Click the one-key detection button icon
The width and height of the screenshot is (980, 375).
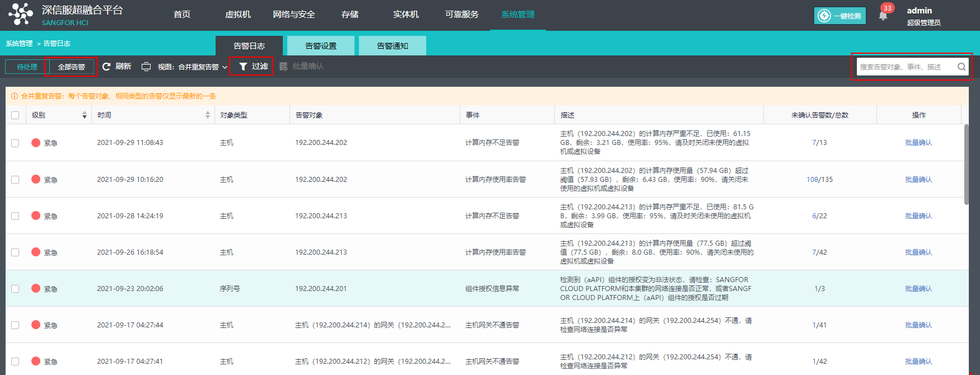point(824,16)
